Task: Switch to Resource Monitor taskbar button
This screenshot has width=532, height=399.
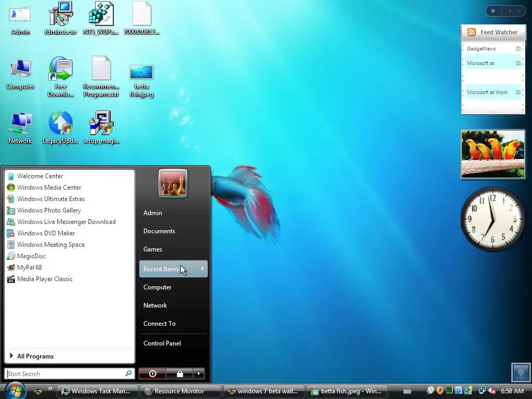Action: (180, 391)
